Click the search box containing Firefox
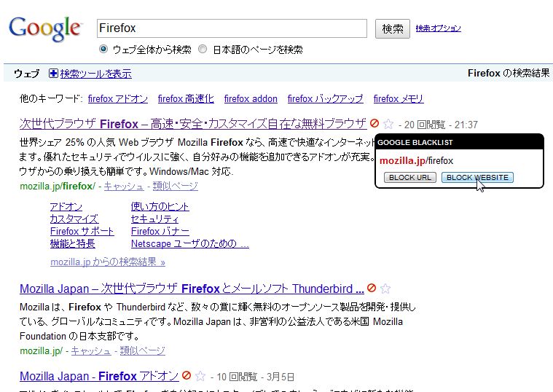 (232, 28)
